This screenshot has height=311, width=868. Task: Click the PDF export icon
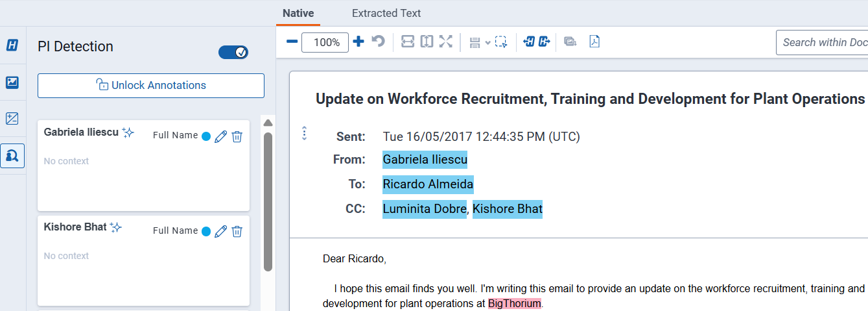pyautogui.click(x=594, y=42)
